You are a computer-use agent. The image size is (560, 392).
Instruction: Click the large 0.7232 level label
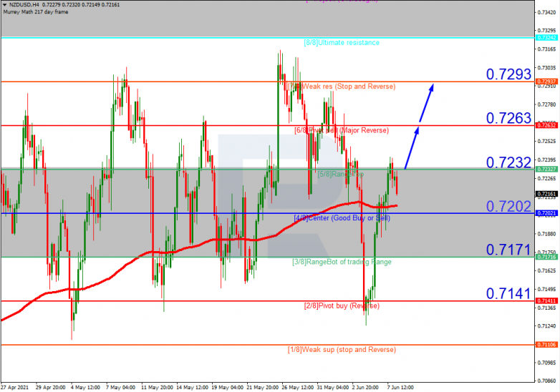(x=508, y=162)
